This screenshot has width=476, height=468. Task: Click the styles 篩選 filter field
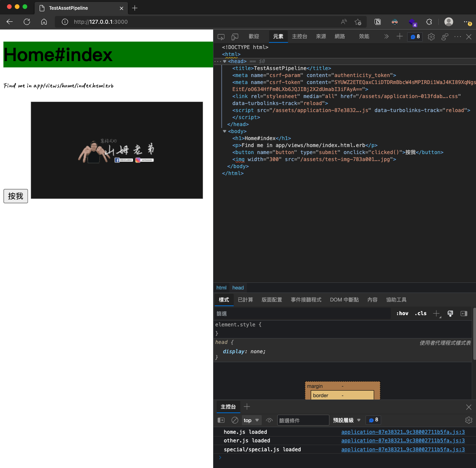point(303,314)
